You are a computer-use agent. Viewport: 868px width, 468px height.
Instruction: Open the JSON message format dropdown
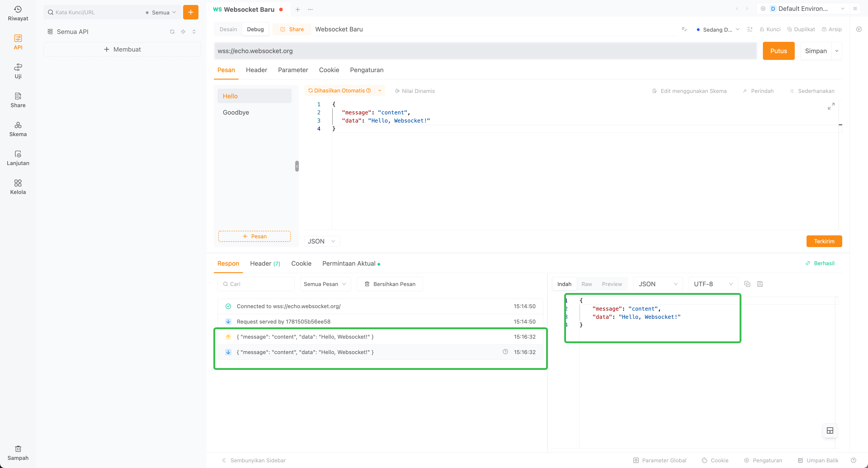pyautogui.click(x=322, y=241)
